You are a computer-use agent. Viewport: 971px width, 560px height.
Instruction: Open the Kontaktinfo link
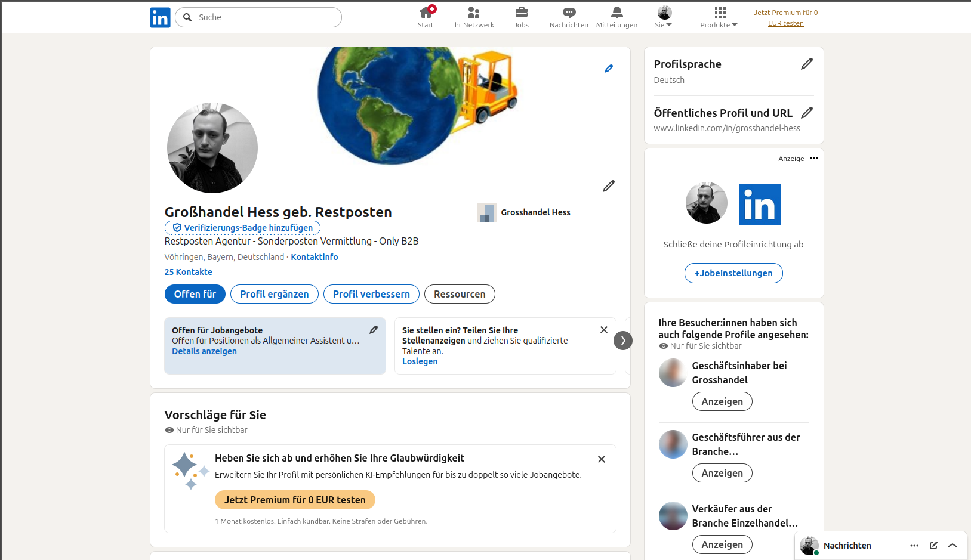click(314, 257)
